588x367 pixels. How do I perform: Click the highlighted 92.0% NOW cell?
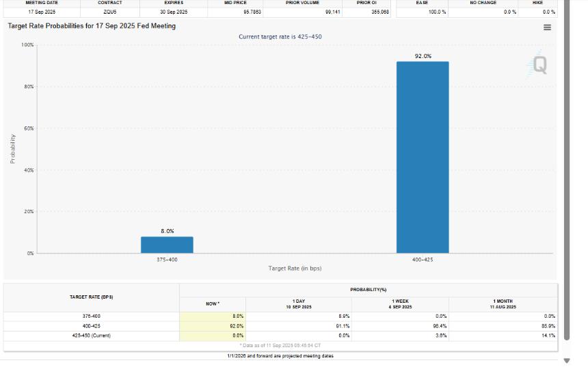(213, 326)
